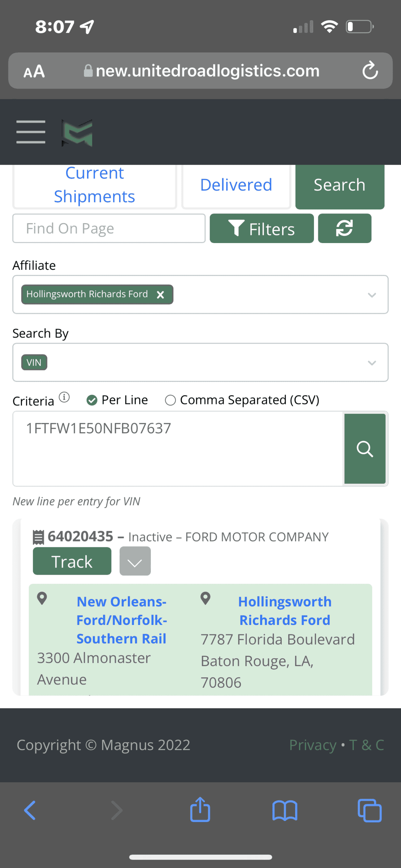Go back with Safari back arrow
The image size is (401, 868).
(x=30, y=810)
